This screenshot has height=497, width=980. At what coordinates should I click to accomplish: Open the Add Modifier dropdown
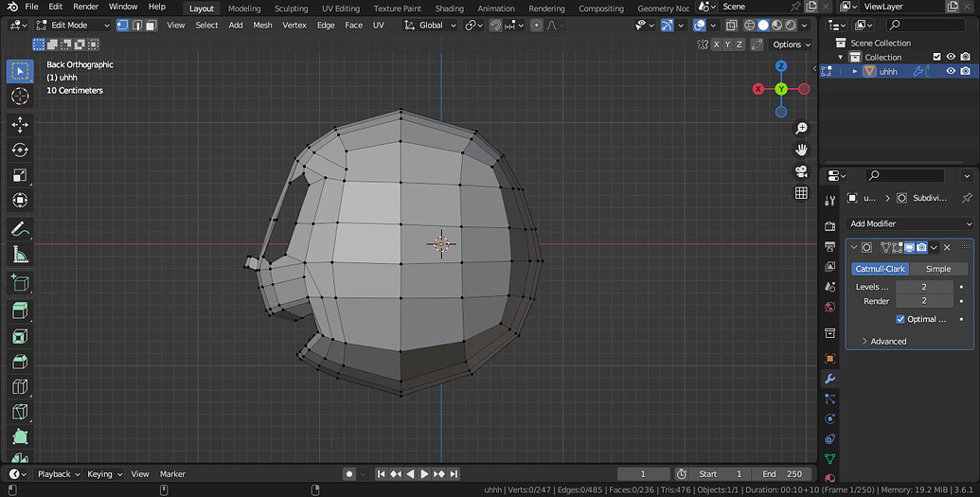[910, 223]
